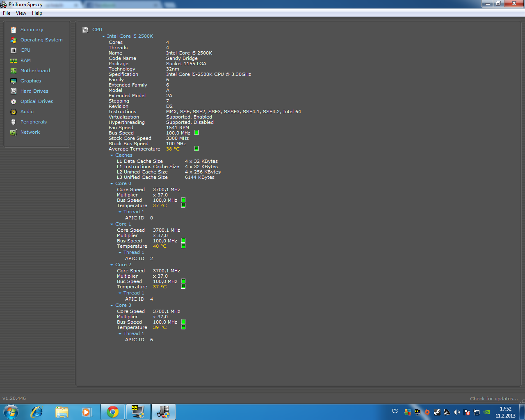Image resolution: width=525 pixels, height=420 pixels.
Task: Collapse the Caches section
Action: point(112,155)
